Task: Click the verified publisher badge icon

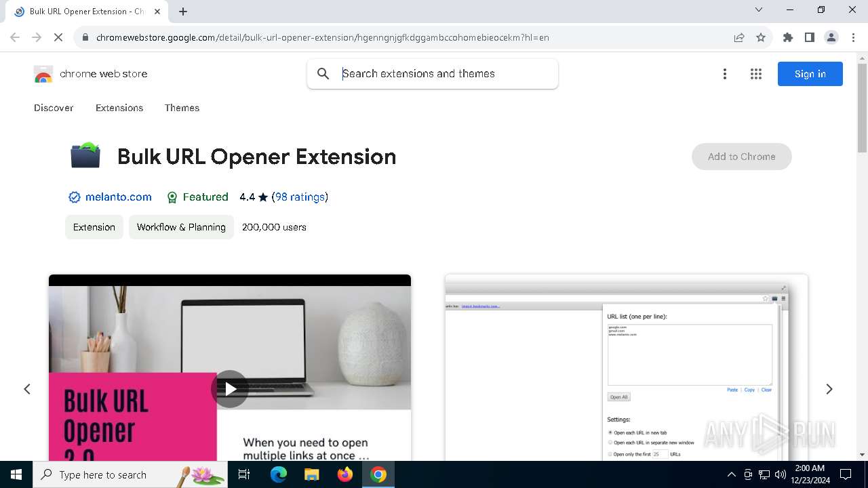Action: coord(75,197)
